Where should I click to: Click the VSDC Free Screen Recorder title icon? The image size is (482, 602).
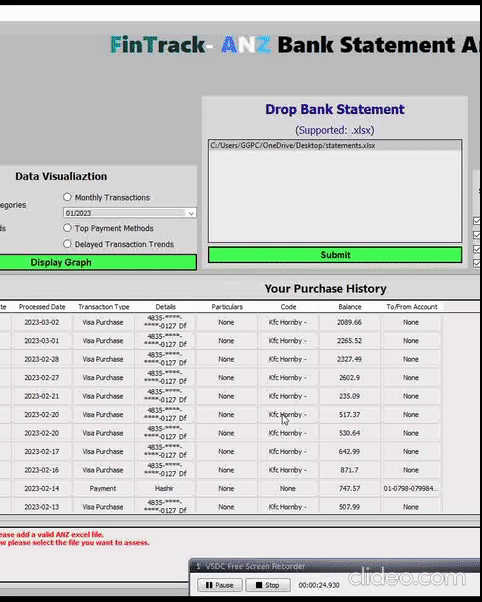pyautogui.click(x=199, y=566)
